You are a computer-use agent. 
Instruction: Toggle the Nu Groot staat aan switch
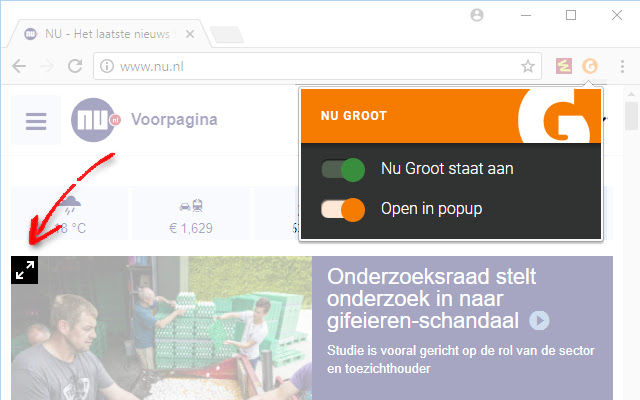click(x=343, y=170)
